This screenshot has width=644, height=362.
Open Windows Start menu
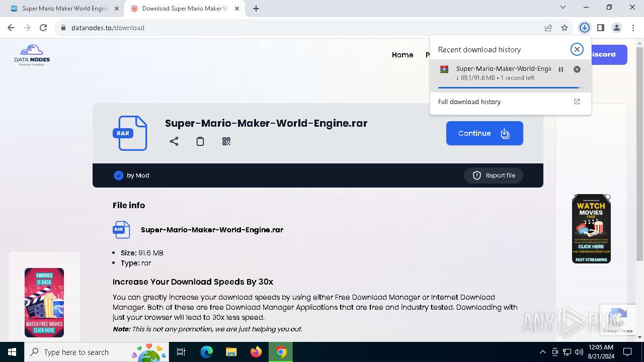click(12, 352)
